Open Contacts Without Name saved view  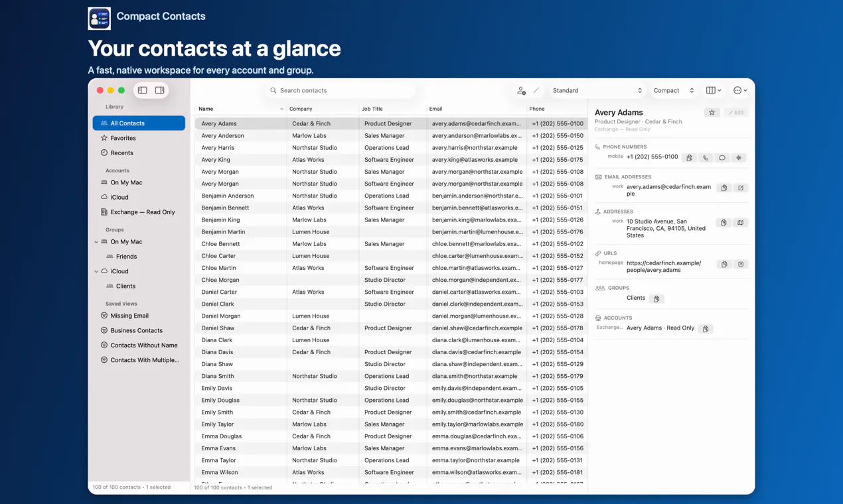tap(139, 345)
